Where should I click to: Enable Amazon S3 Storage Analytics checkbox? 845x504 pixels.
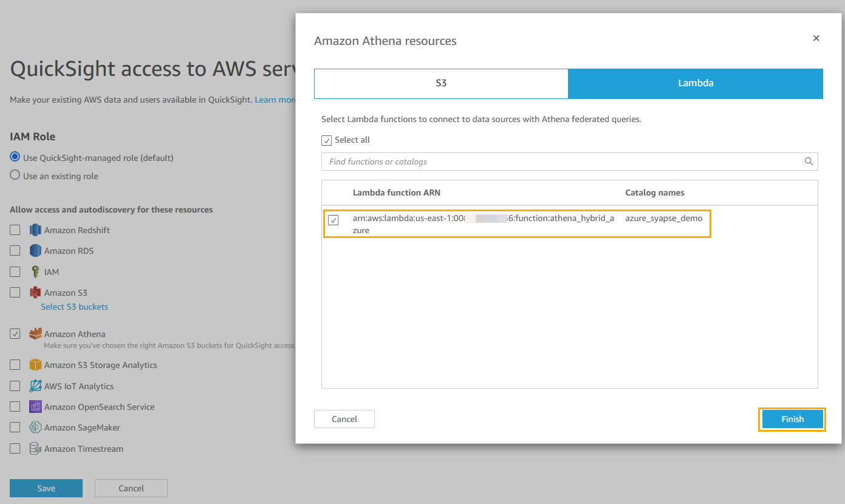[15, 365]
